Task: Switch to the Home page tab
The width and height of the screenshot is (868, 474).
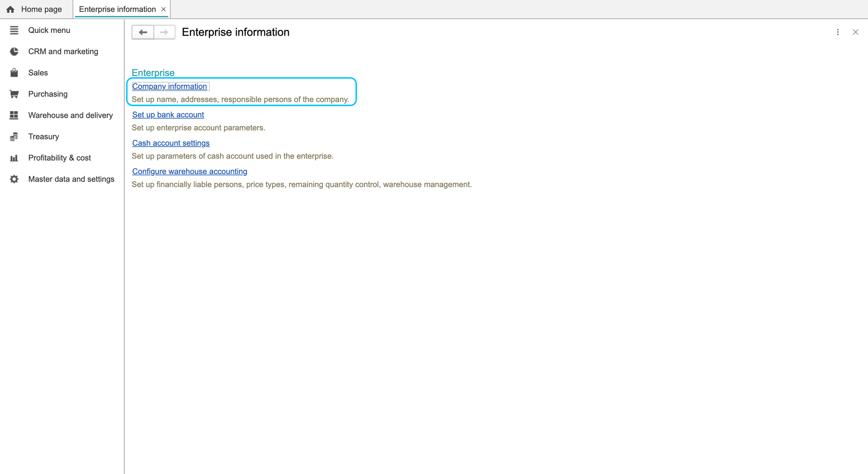Action: coord(36,9)
